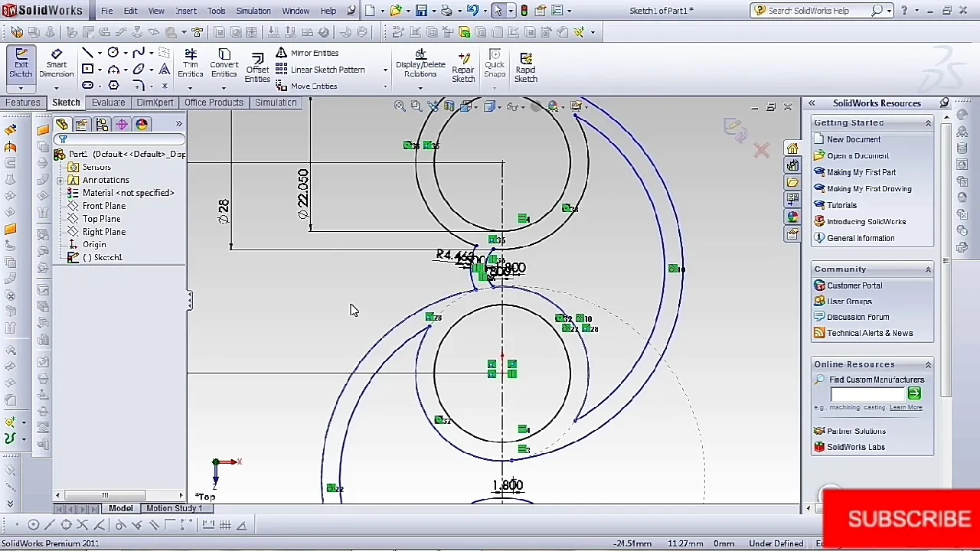Click Zoom to Fit in view toolbar
The image size is (980, 551).
(x=400, y=106)
